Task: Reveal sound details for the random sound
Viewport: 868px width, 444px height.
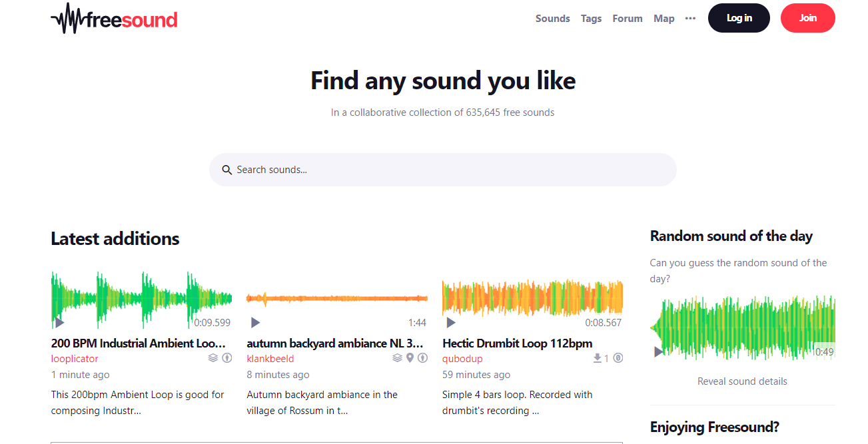Action: pyautogui.click(x=742, y=381)
